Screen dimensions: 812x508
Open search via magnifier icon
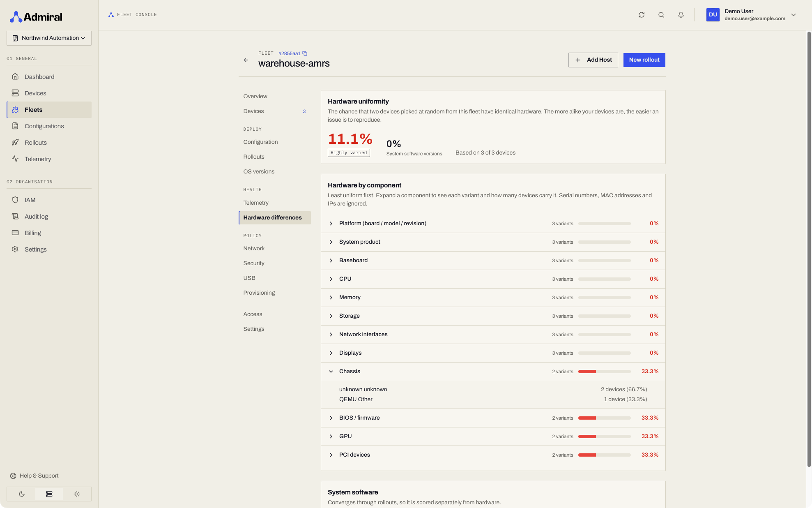click(661, 15)
